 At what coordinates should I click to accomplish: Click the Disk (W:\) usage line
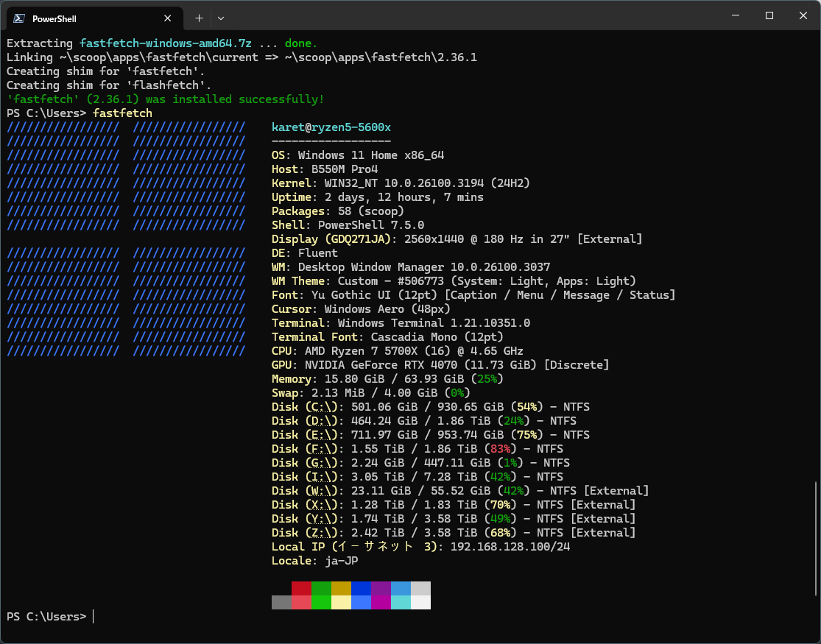(460, 491)
